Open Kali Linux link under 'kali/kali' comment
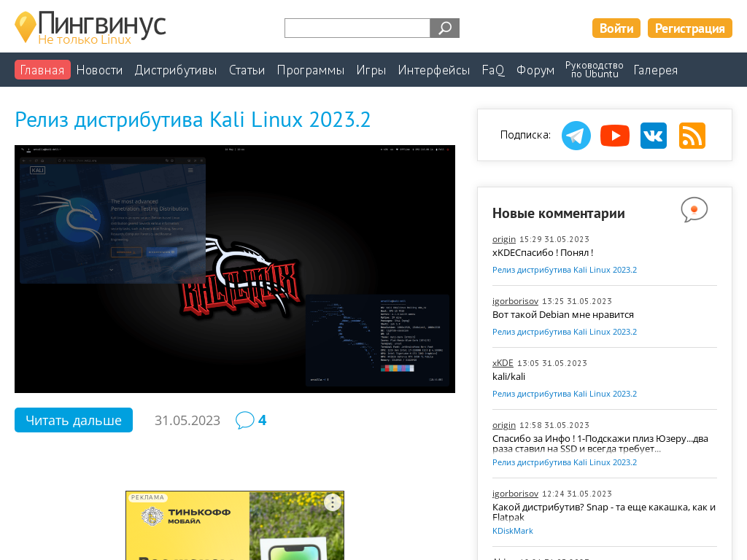 tap(564, 394)
